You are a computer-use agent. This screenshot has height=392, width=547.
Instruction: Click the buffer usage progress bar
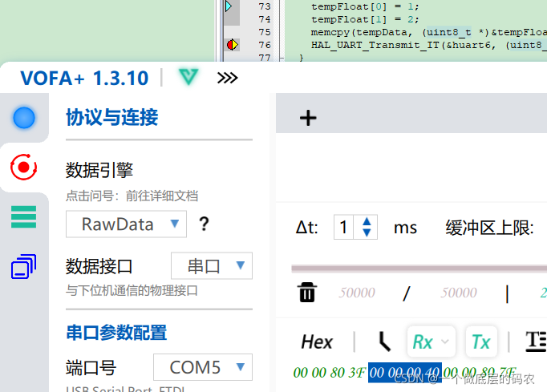click(419, 269)
